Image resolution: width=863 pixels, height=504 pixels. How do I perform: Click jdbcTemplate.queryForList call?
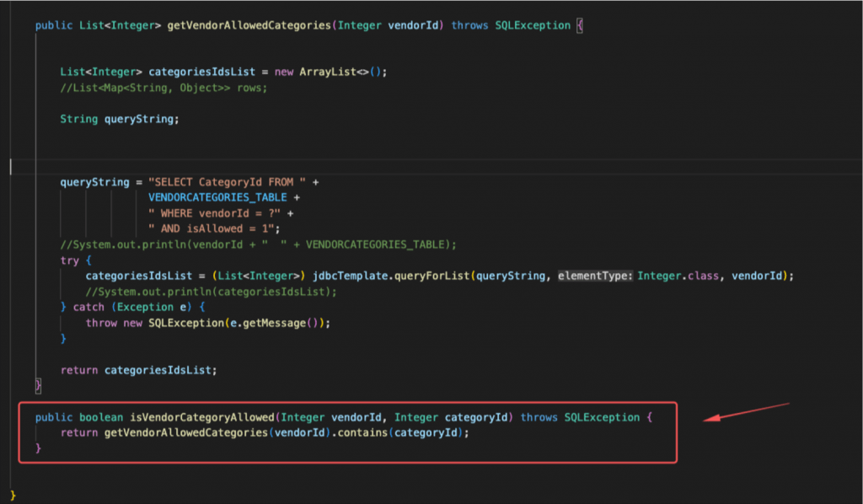point(391,276)
